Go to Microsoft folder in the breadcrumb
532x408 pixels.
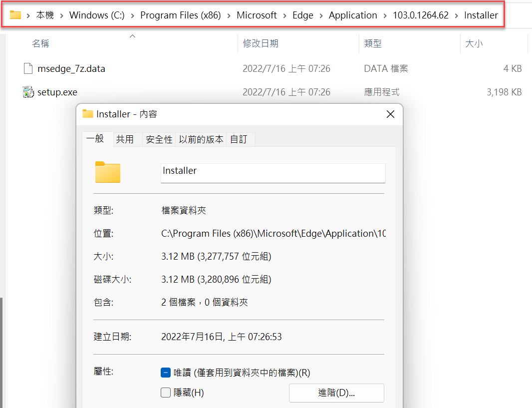click(x=257, y=15)
